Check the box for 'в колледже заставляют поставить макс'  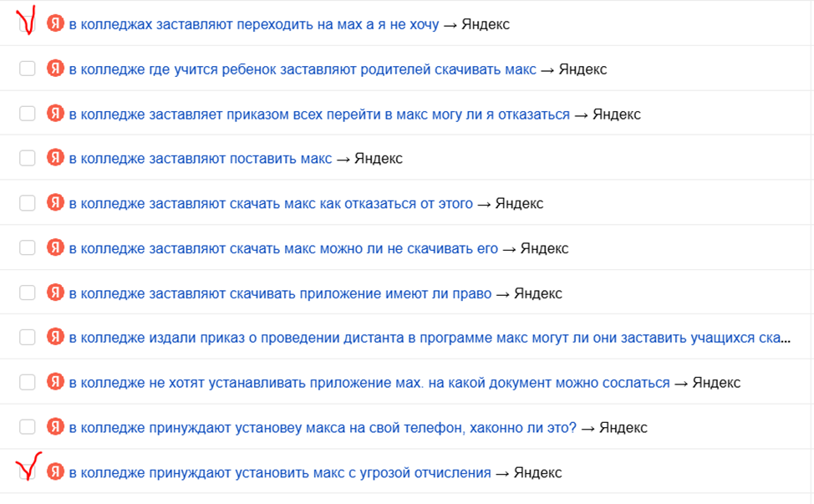[27, 157]
